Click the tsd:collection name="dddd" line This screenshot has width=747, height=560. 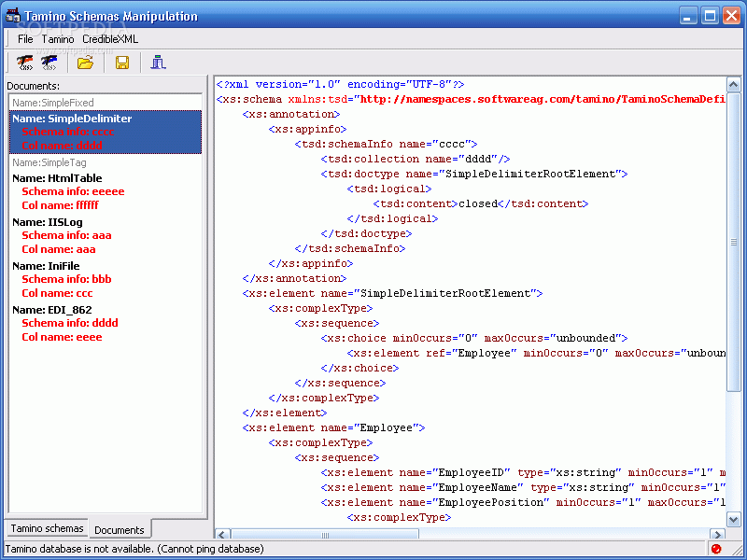pyautogui.click(x=416, y=159)
